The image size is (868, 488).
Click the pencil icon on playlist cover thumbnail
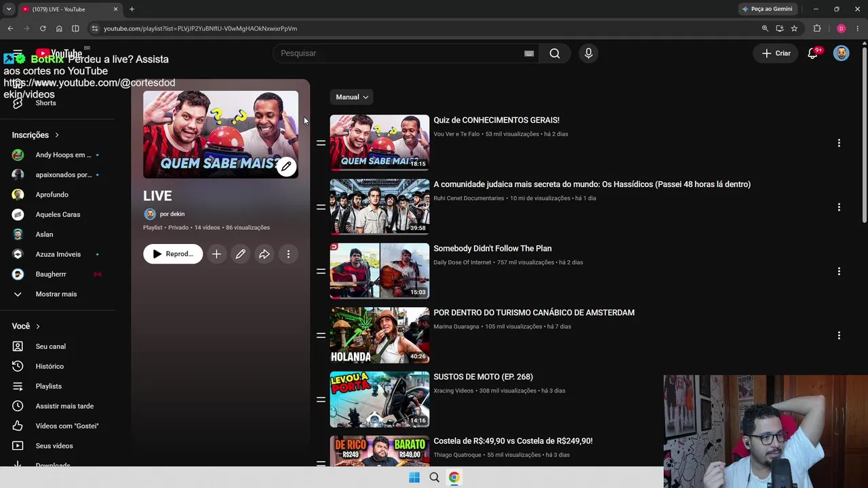(x=286, y=166)
